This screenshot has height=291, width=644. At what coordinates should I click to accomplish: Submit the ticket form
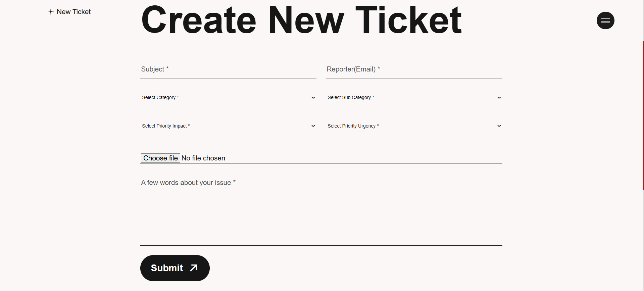tap(175, 268)
